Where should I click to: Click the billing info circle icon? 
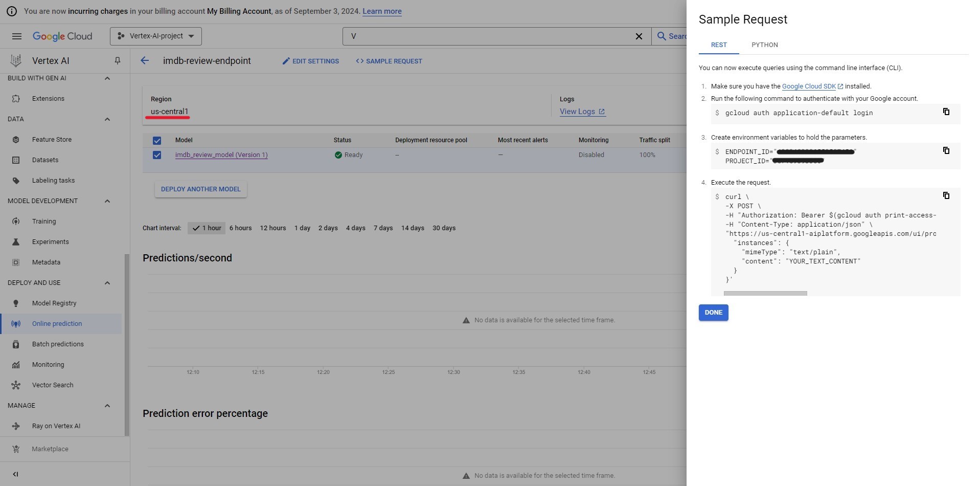tap(11, 11)
